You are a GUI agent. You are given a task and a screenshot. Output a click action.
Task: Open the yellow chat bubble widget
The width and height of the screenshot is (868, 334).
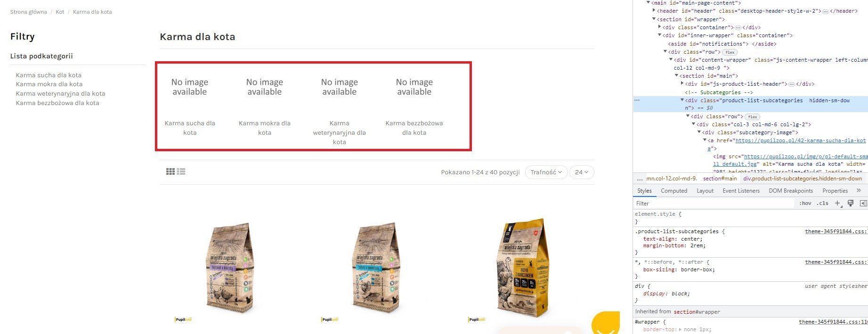[x=606, y=324]
